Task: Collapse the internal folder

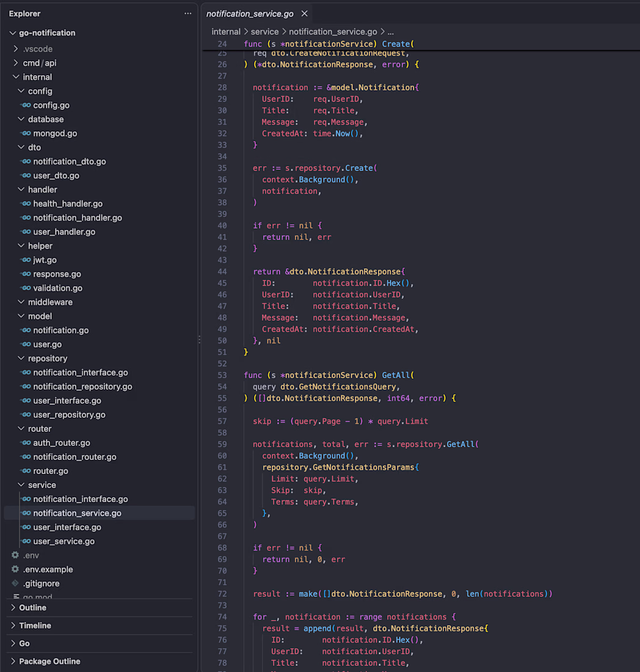Action: [x=16, y=77]
